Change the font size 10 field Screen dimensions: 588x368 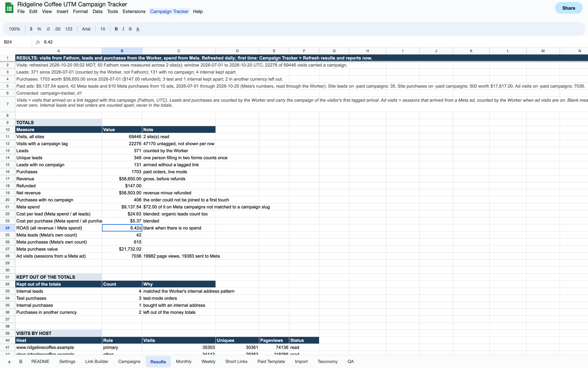coord(103,29)
